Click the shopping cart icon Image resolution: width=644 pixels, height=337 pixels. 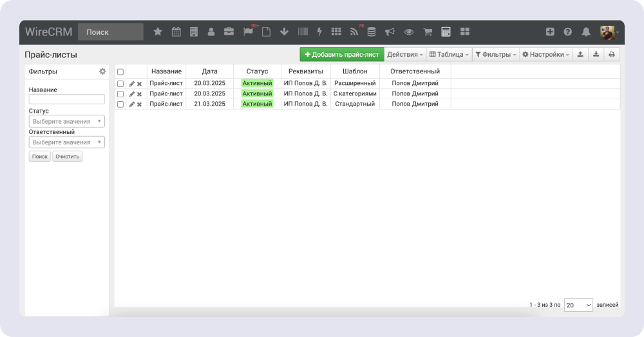pyautogui.click(x=427, y=32)
